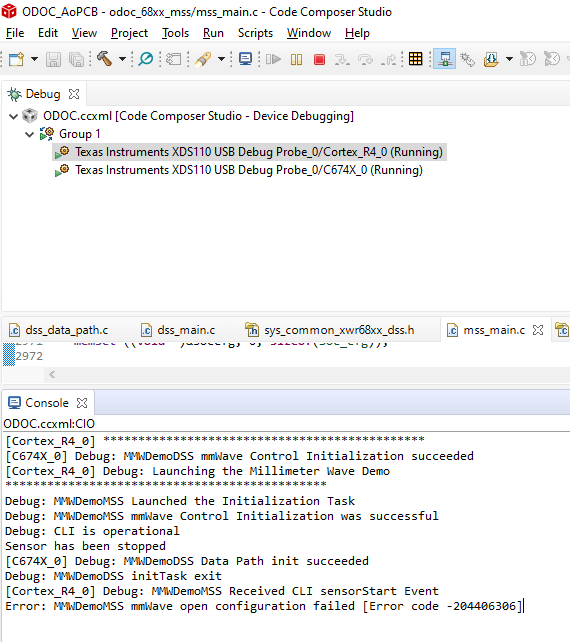Click the partially visible editor tab icon after mss_main.c
This screenshot has height=644, width=578.
click(562, 330)
